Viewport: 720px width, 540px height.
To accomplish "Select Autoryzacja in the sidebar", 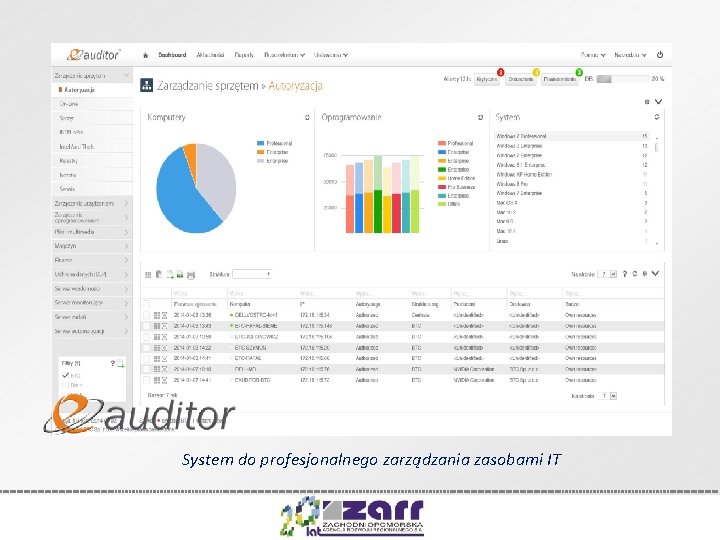I will (92, 90).
